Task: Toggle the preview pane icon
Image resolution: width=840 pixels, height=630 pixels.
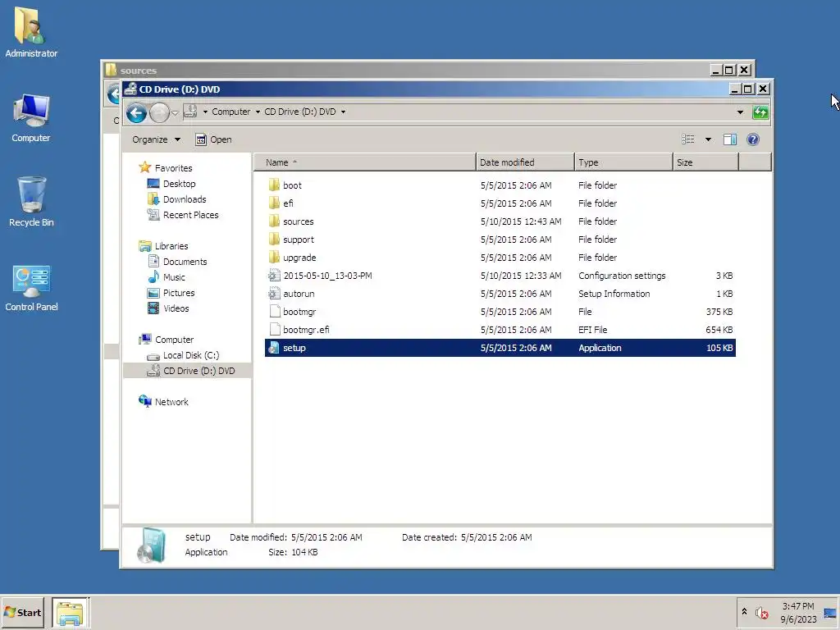Action: point(729,139)
